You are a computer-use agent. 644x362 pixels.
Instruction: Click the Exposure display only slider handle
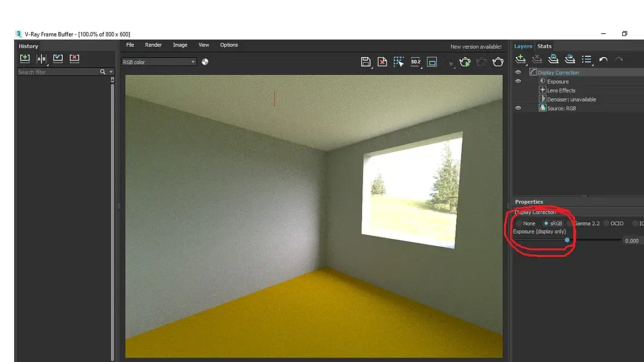tap(567, 240)
